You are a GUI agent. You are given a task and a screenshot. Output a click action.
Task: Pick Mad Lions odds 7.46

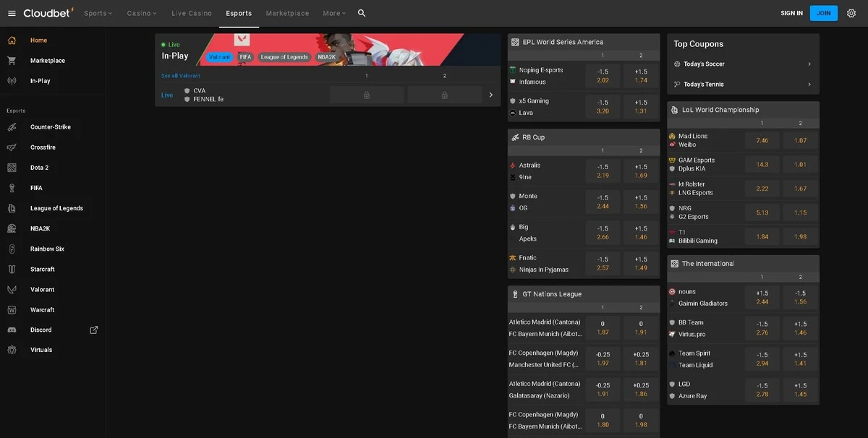(x=762, y=140)
